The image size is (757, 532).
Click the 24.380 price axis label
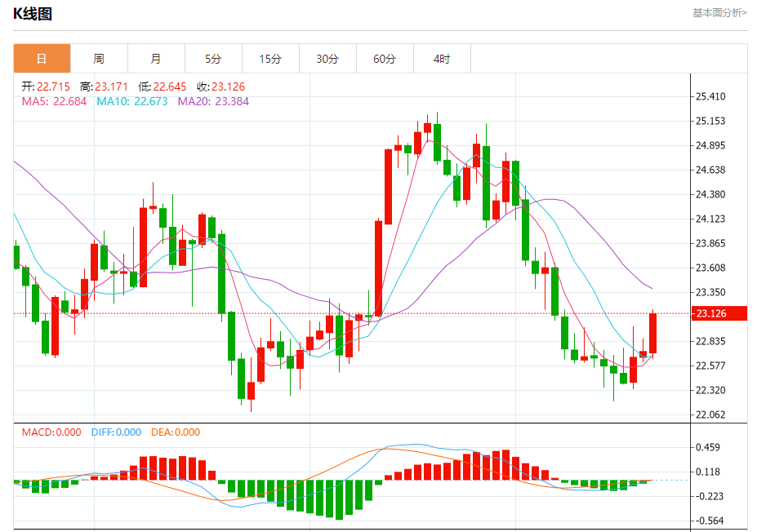click(x=710, y=194)
